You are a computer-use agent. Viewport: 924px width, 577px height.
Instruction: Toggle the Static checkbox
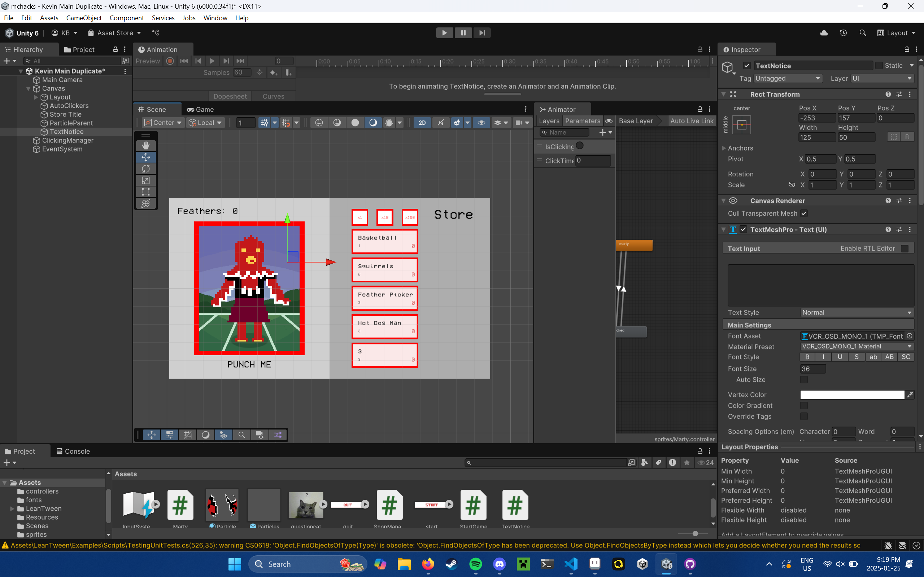879,66
